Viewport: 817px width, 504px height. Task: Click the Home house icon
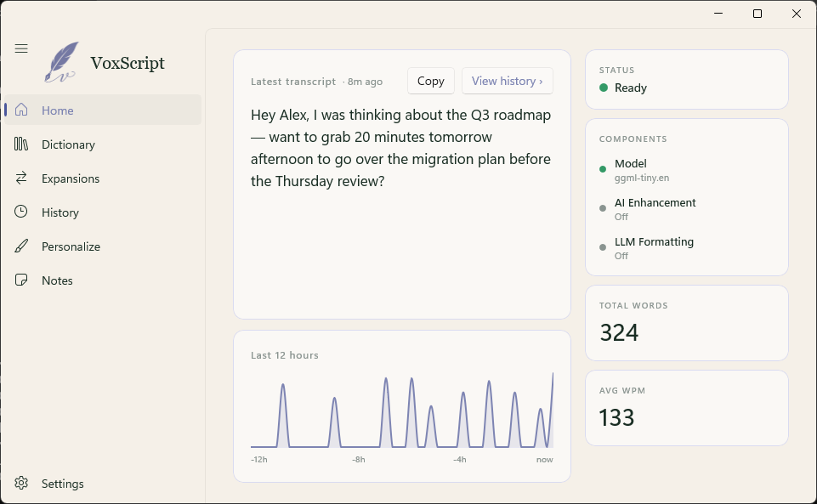(x=21, y=110)
